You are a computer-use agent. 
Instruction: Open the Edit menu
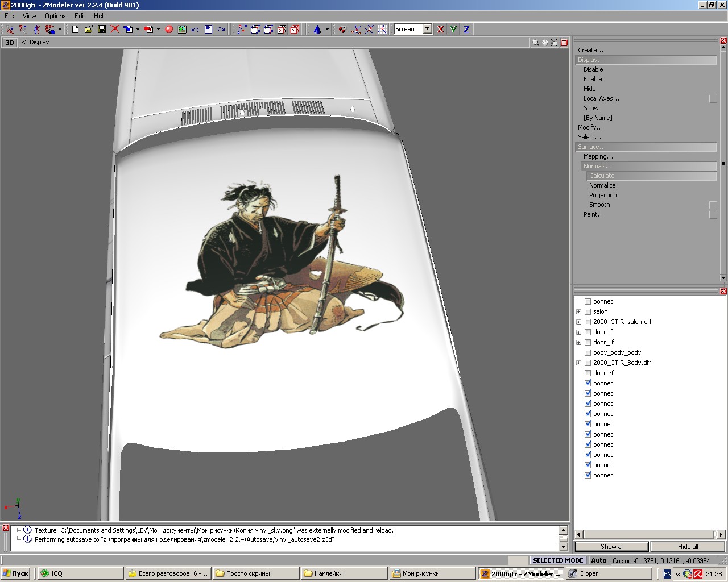click(80, 16)
